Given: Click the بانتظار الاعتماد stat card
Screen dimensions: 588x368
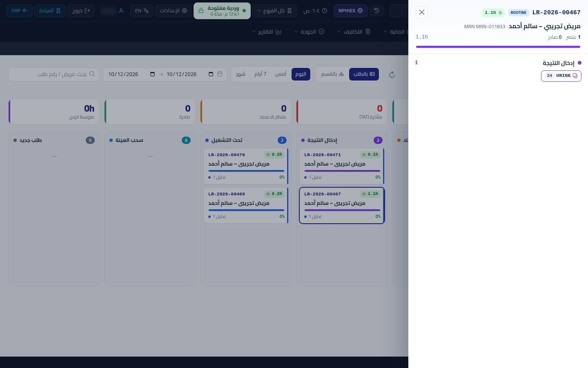Looking at the screenshot, I should click(x=246, y=112).
